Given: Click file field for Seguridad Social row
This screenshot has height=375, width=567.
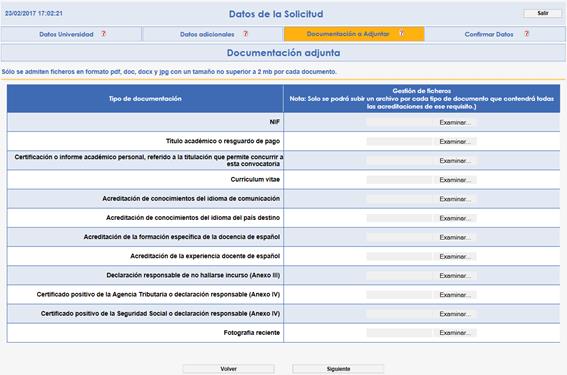Looking at the screenshot, I should (x=399, y=314).
